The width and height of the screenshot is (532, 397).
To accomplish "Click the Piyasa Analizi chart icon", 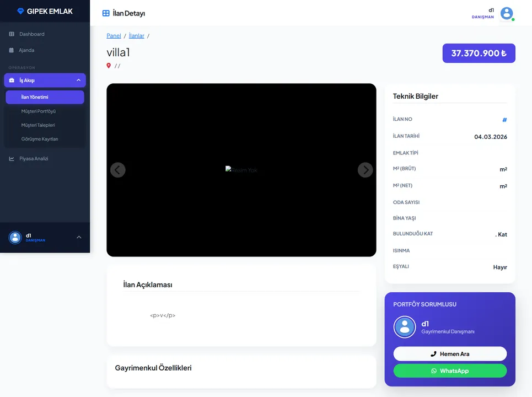I will tap(12, 159).
